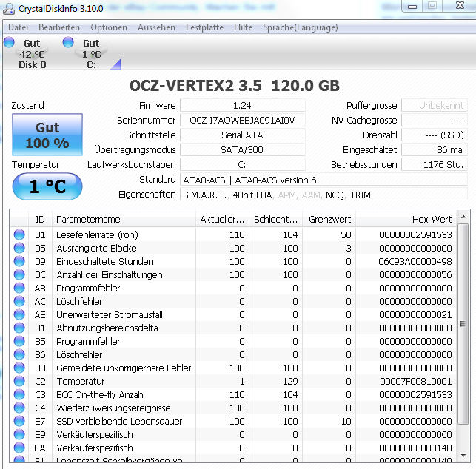The height and width of the screenshot is (469, 476).
Task: Click the Laufwerksbuchstaben field C:
Action: pos(242,164)
